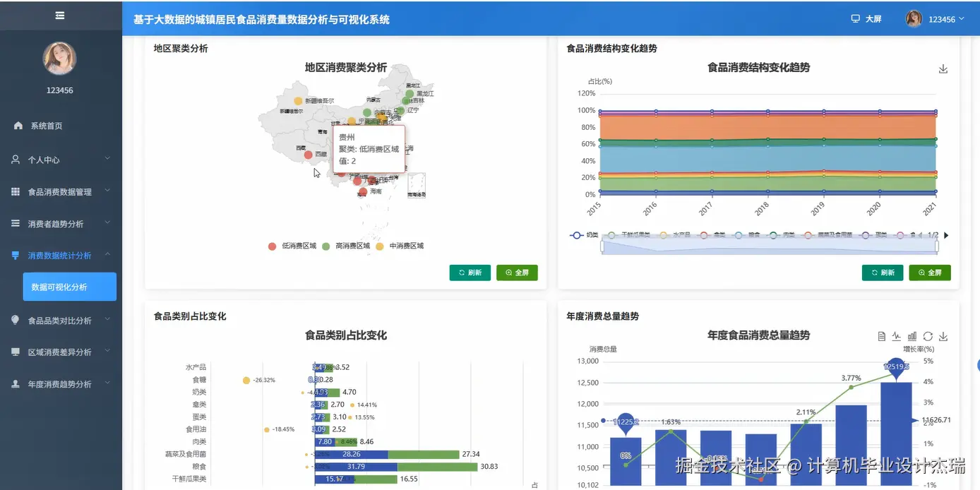Expand chevron next to 年度消费趋势分析
Screen dimensions: 980x490
[x=107, y=383]
